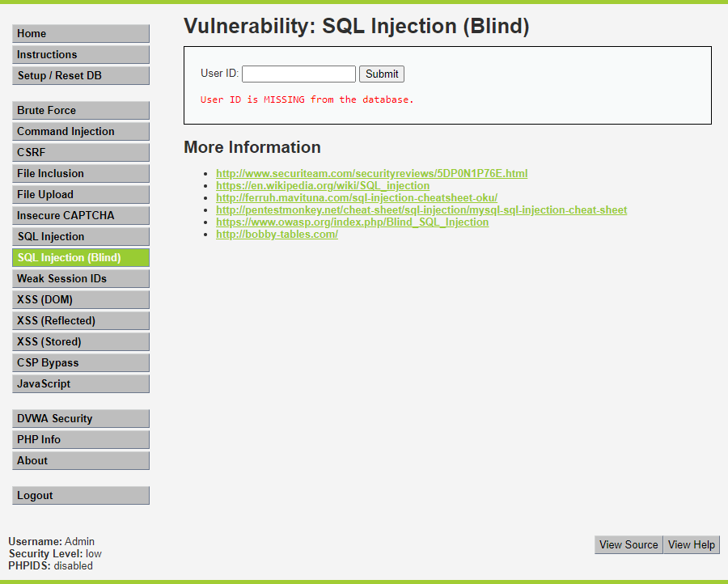The height and width of the screenshot is (584, 728).
Task: Follow the bobby-tables.com link
Action: (277, 235)
